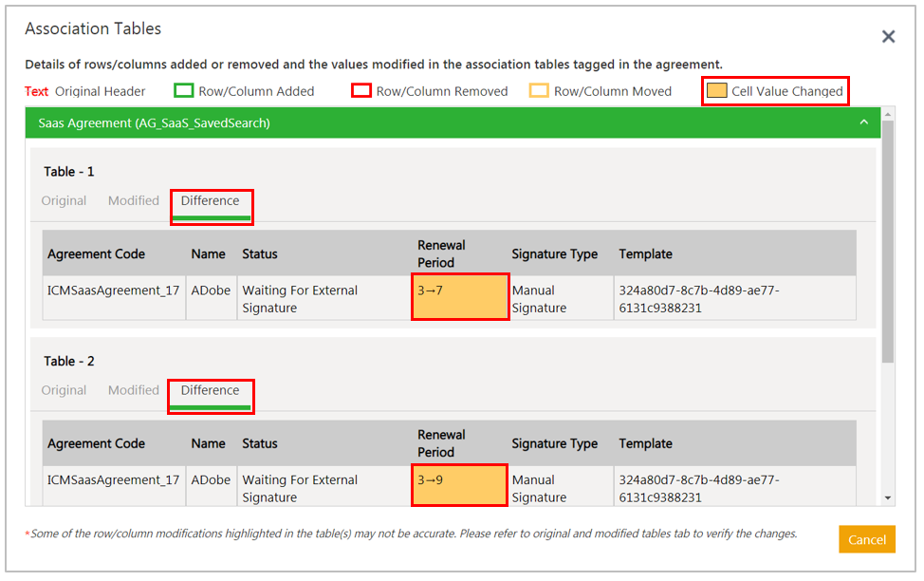Open the Original tab in Table - 2
Viewport: 924px width, 581px height.
coord(64,390)
